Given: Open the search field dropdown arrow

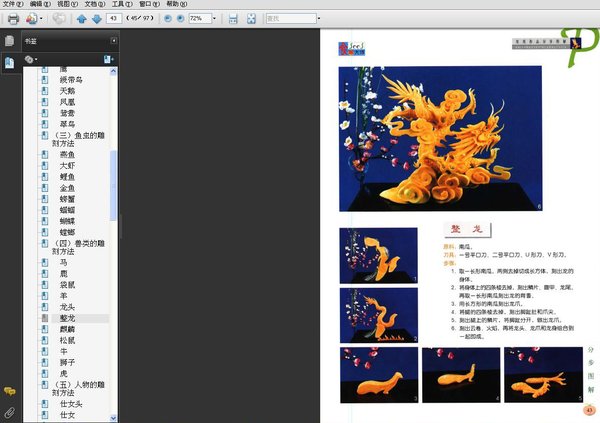Looking at the screenshot, I should click(x=318, y=18).
